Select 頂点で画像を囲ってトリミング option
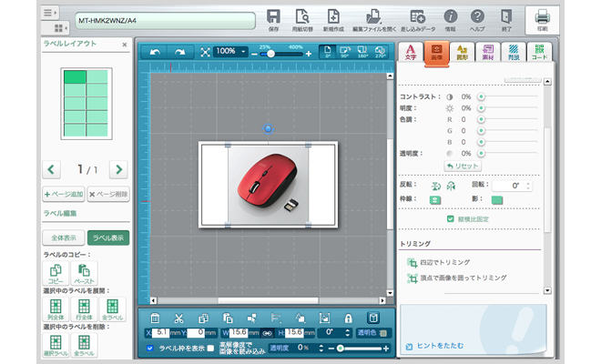This screenshot has width=601, height=364. pos(456,278)
